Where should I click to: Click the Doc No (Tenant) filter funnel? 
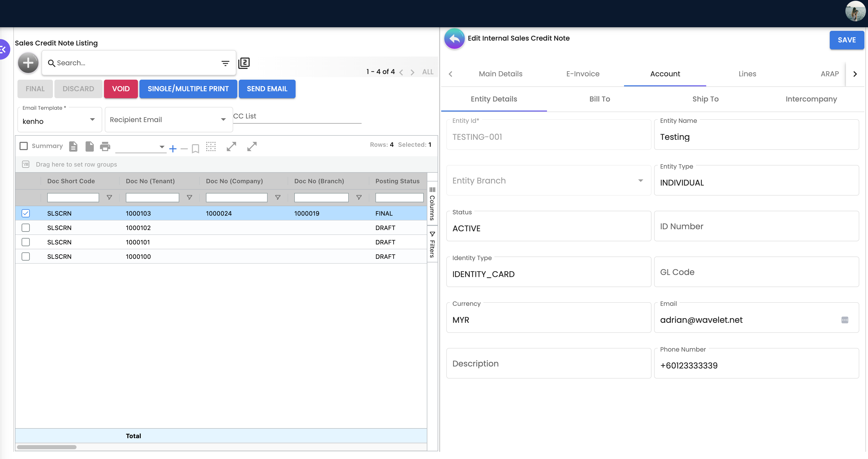(x=189, y=197)
